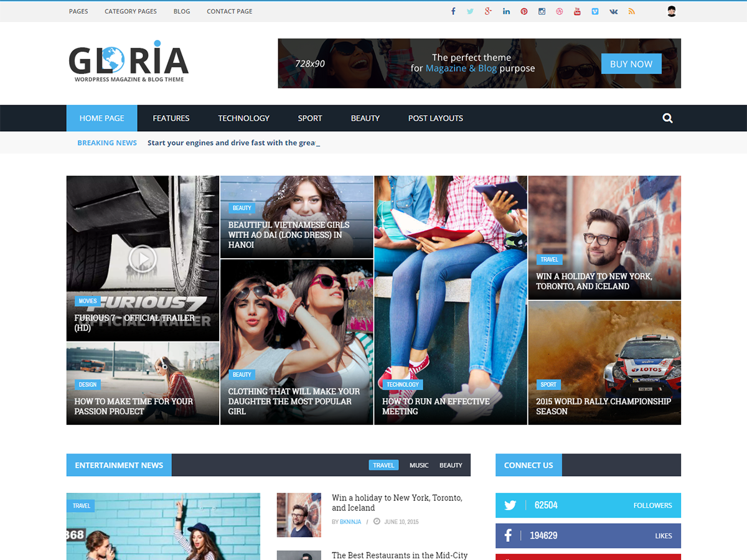
Task: Click the June 10, 2015 date
Action: [402, 521]
